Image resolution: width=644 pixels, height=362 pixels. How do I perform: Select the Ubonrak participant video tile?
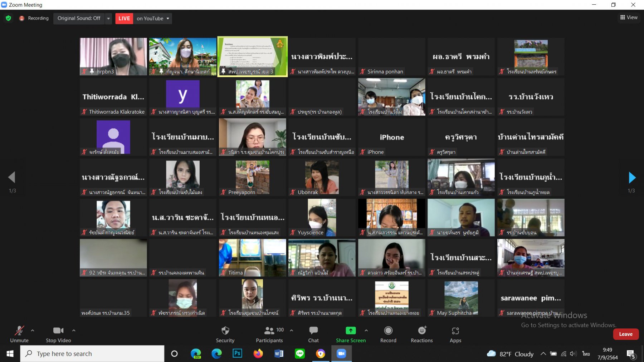tap(322, 178)
